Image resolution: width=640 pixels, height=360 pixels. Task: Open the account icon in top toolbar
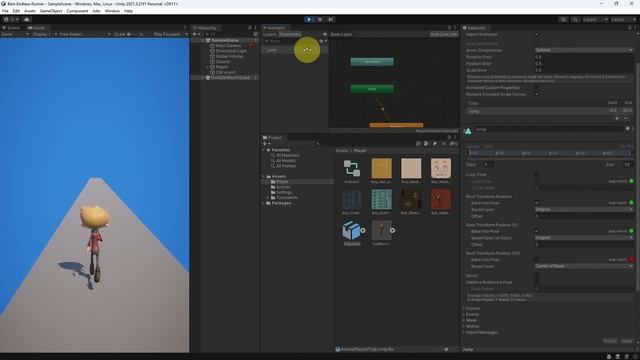click(x=6, y=19)
